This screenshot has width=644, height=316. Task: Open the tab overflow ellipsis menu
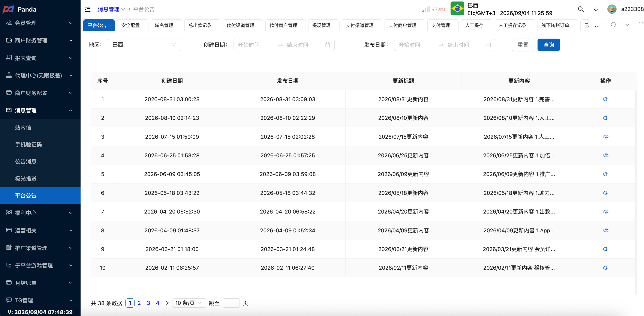click(x=597, y=26)
